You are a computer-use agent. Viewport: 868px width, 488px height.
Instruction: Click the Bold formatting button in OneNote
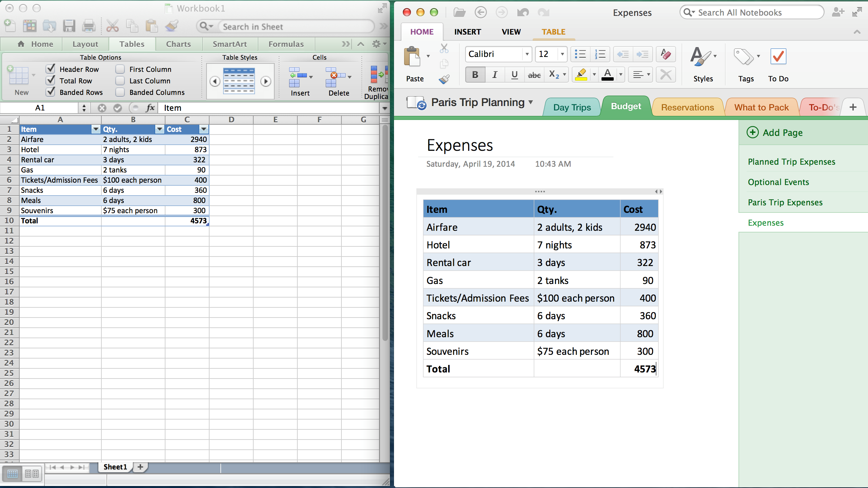[x=475, y=75]
